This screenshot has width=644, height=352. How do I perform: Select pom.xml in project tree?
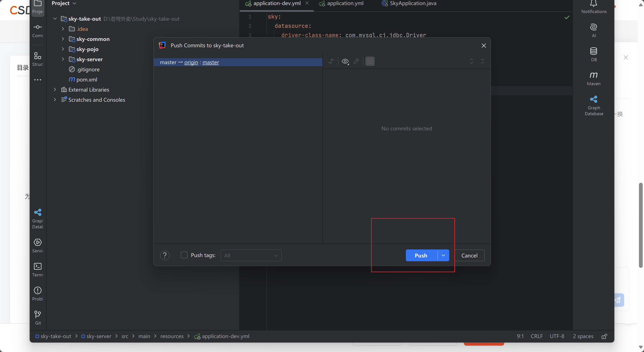(86, 80)
